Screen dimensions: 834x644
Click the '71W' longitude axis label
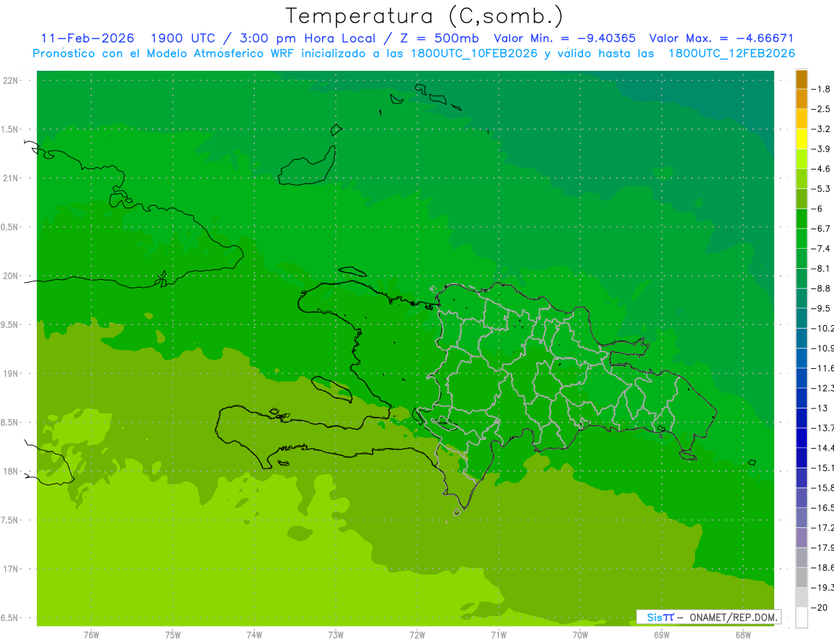click(x=498, y=634)
